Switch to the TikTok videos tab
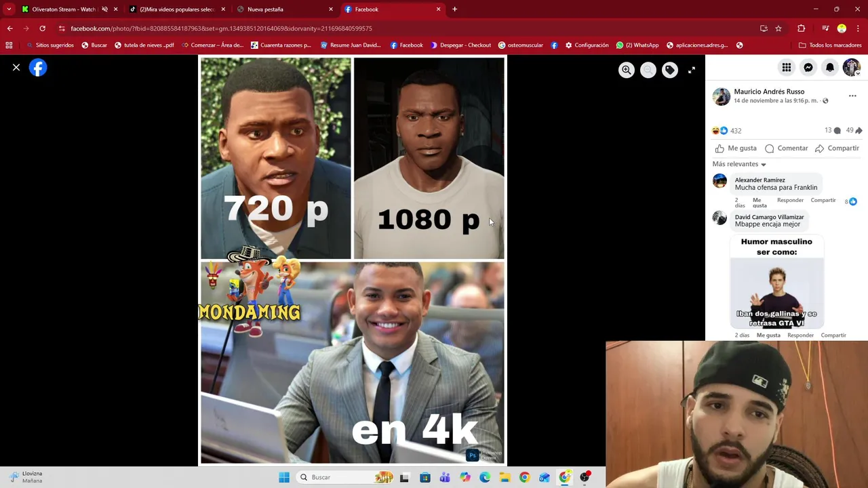This screenshot has width=868, height=488. tap(176, 9)
